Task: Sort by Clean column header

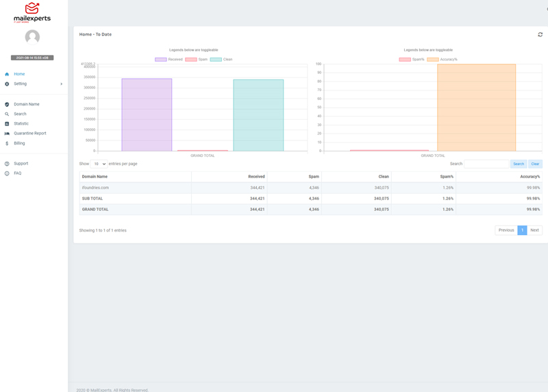Action: pos(356,177)
